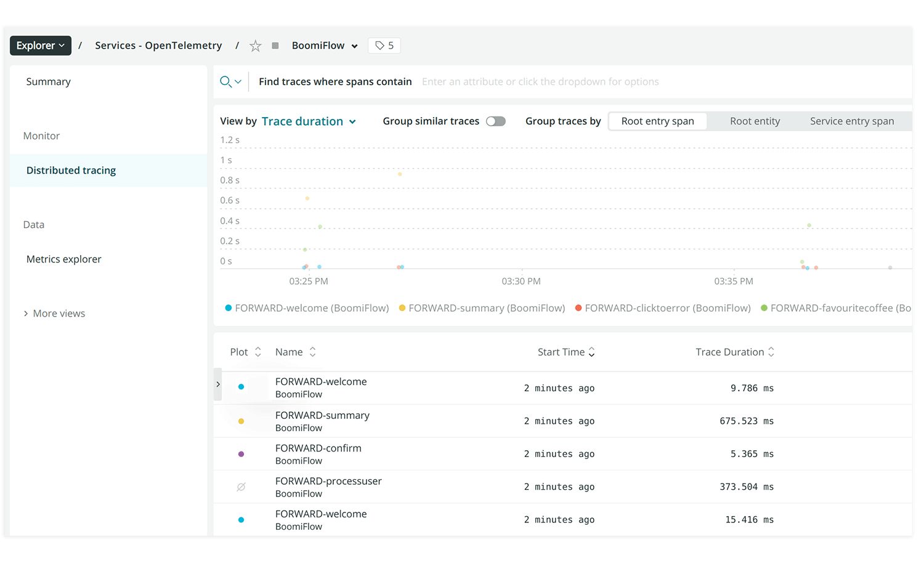Click the purple plot dot for FORWARD-confirm
This screenshot has height=563, width=924.
(x=241, y=453)
